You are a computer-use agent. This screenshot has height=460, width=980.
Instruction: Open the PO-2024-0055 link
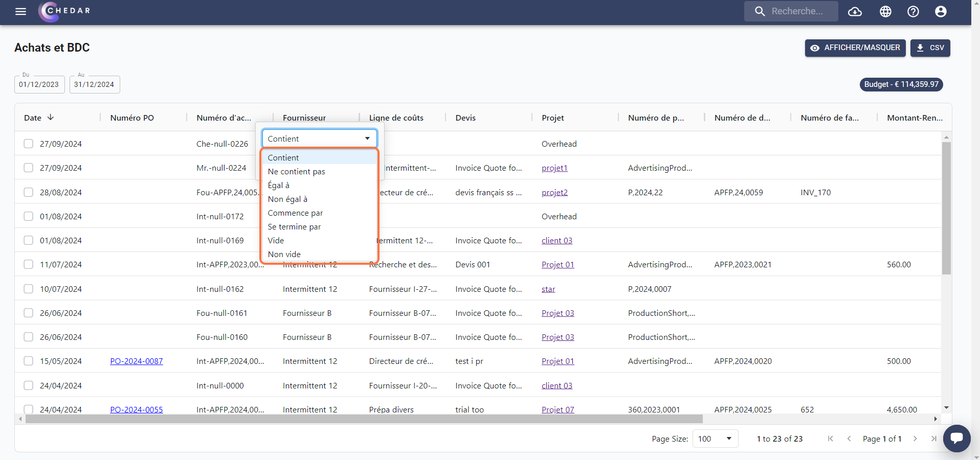137,409
